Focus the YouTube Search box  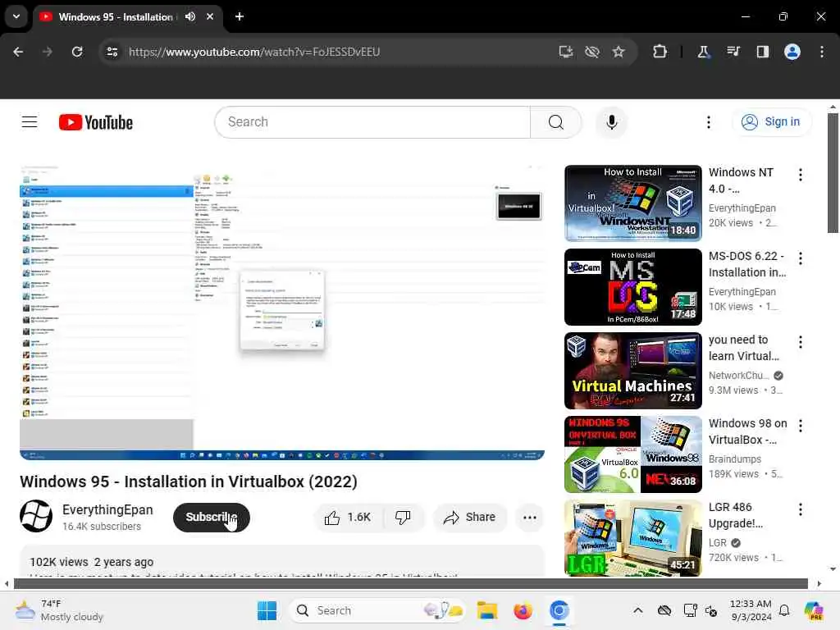pyautogui.click(x=372, y=122)
